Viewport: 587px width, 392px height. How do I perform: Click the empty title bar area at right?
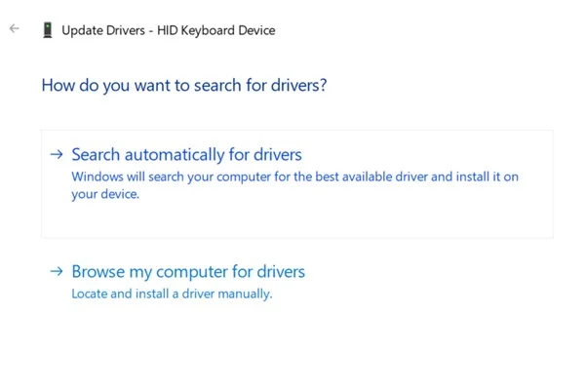pos(439,29)
